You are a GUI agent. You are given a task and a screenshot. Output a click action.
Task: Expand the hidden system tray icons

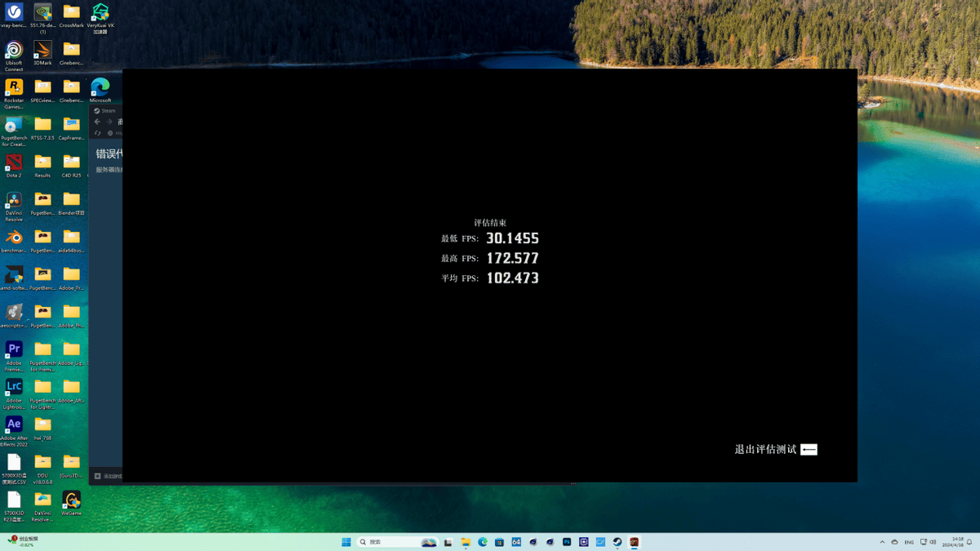click(x=882, y=542)
